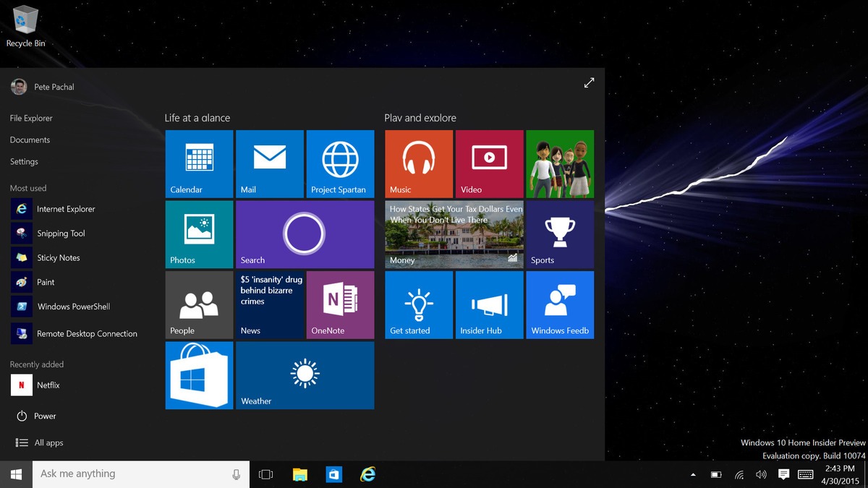Open the Weather tile
The width and height of the screenshot is (868, 488).
(x=305, y=375)
